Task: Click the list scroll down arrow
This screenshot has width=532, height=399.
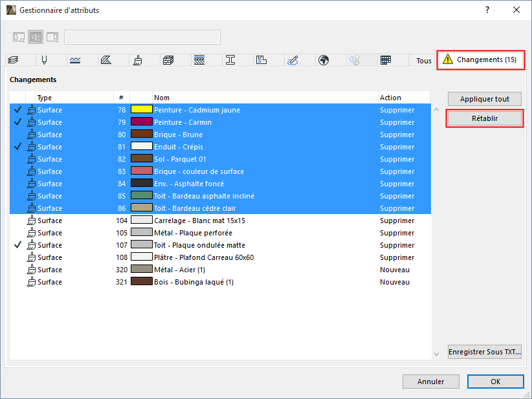Action: click(436, 354)
